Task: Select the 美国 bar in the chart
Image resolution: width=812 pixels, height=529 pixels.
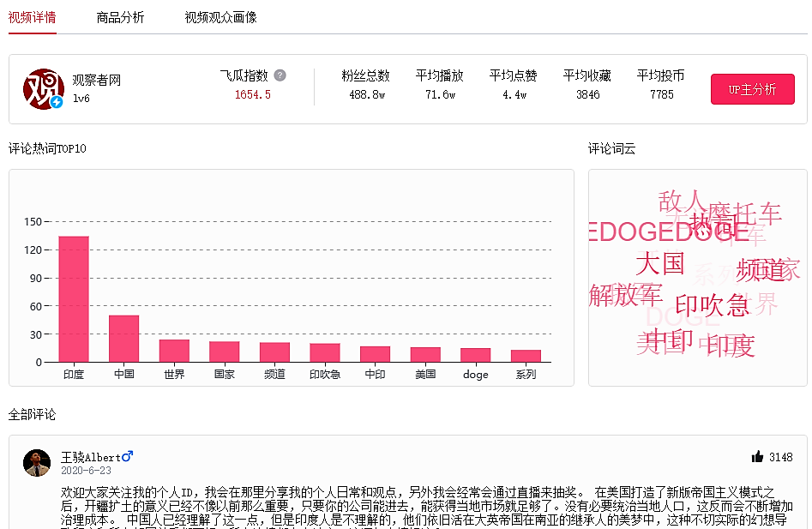Action: click(425, 355)
